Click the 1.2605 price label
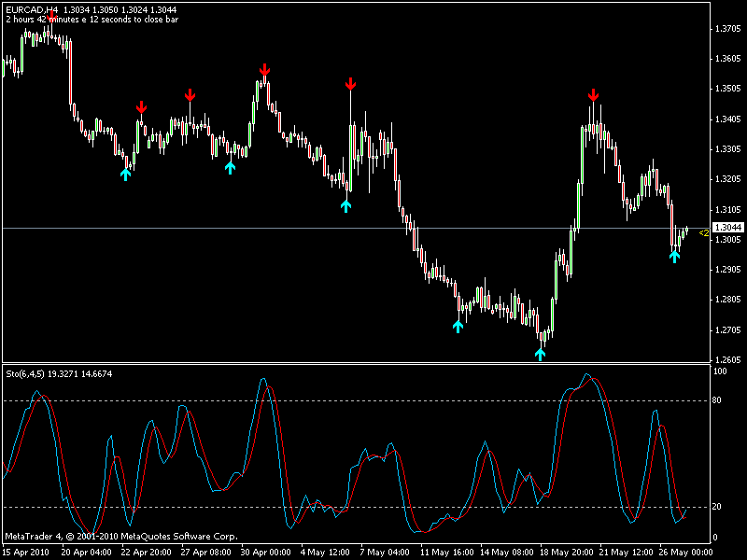This screenshot has height=560, width=747. [x=728, y=360]
